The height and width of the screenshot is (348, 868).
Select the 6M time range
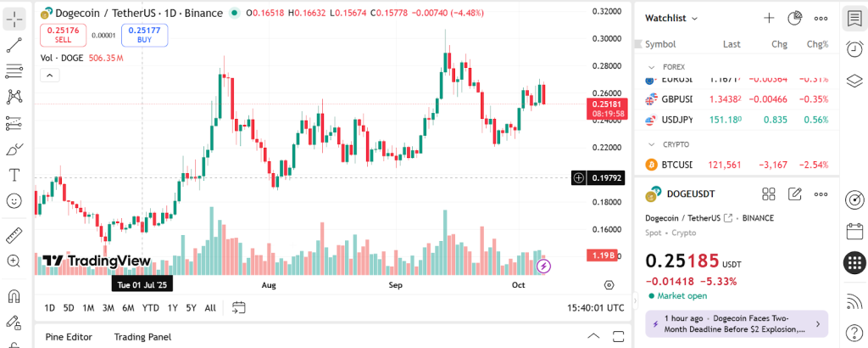click(128, 308)
